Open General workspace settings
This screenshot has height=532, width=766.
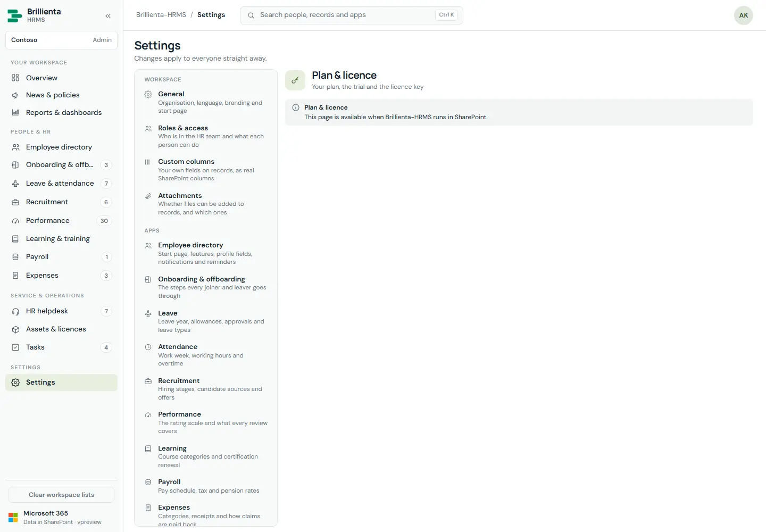tap(206, 102)
